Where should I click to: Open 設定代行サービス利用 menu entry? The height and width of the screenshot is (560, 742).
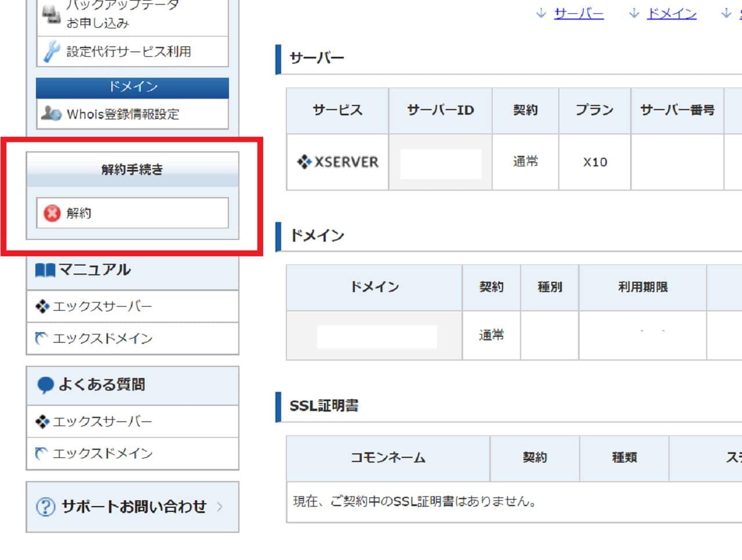129,52
